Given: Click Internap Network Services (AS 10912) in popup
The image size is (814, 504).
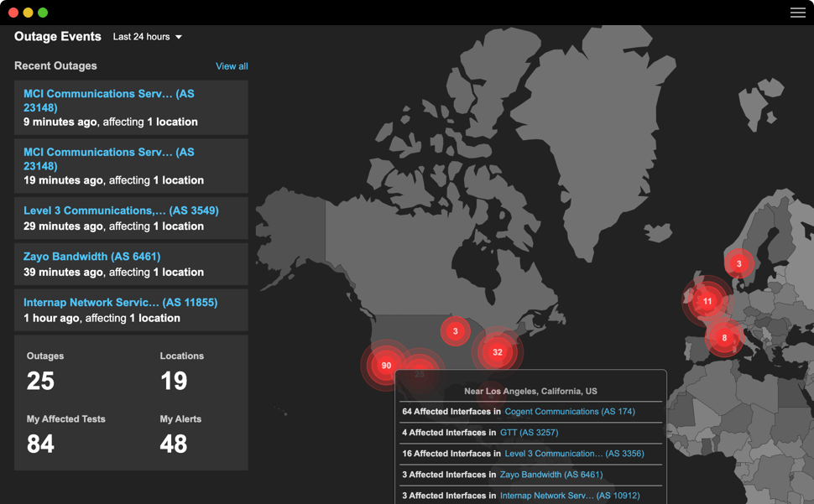Looking at the screenshot, I should click(569, 496).
